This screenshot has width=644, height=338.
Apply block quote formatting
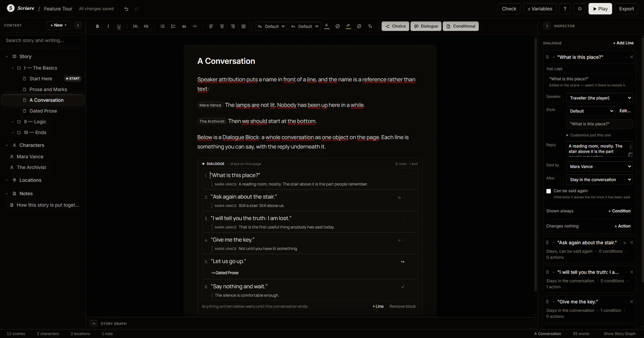184,26
